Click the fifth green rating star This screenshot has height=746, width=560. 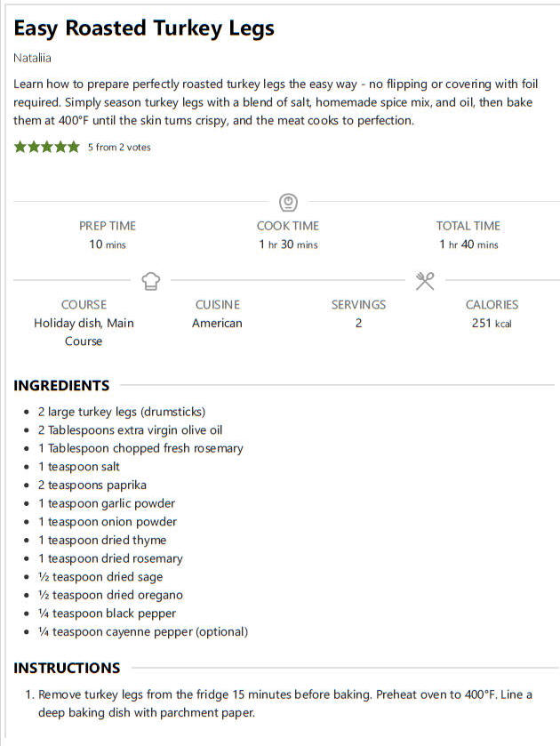73,147
